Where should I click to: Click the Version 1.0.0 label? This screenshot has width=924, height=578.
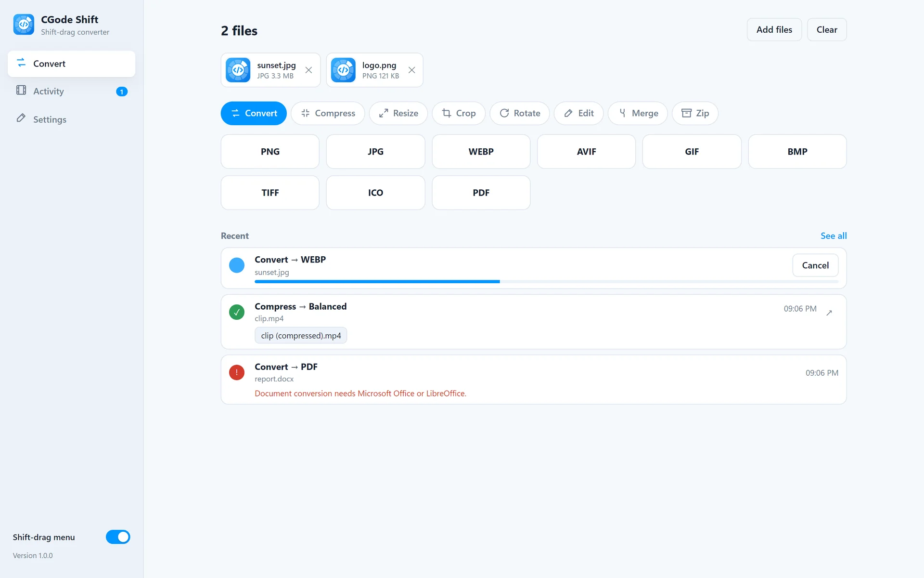tap(33, 555)
